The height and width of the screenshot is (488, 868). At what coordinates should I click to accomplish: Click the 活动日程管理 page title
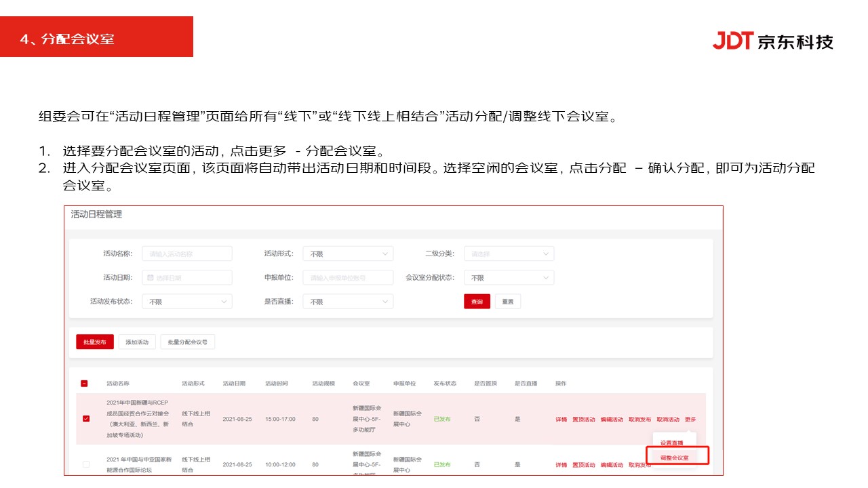point(96,214)
